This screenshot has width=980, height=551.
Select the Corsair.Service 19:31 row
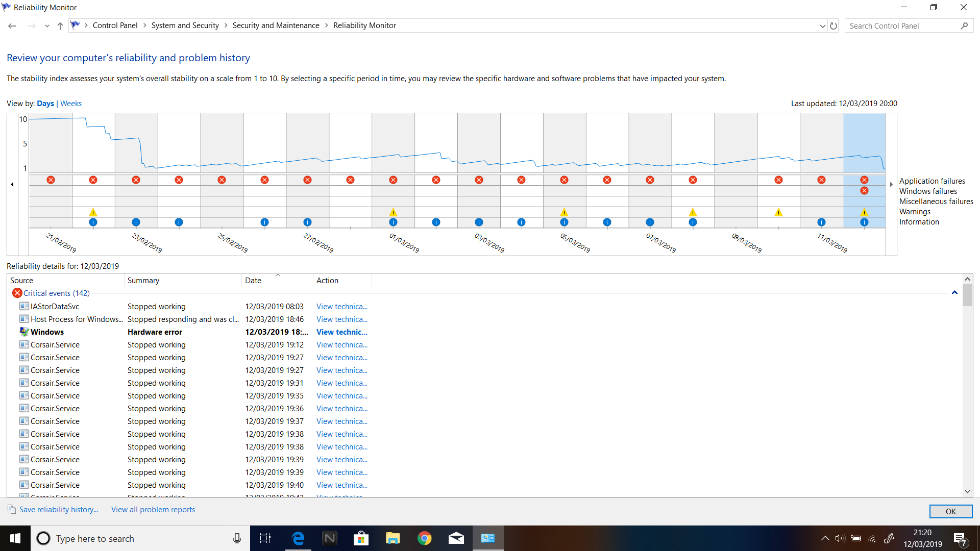pos(194,383)
